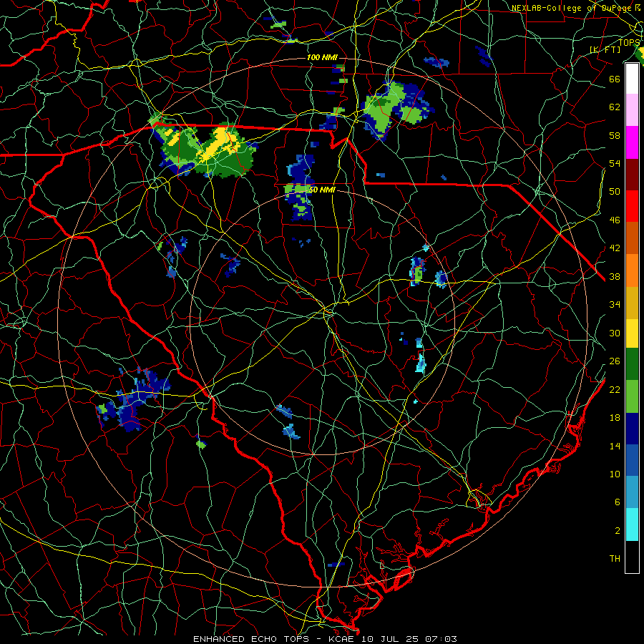Click the legend value '54'
644x644 pixels.
pos(615,163)
